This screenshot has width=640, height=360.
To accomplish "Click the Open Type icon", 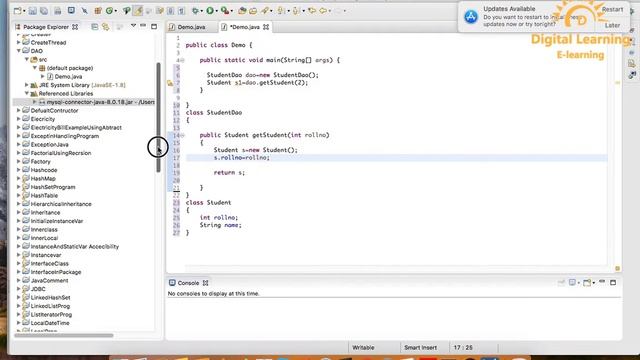I will [x=253, y=11].
